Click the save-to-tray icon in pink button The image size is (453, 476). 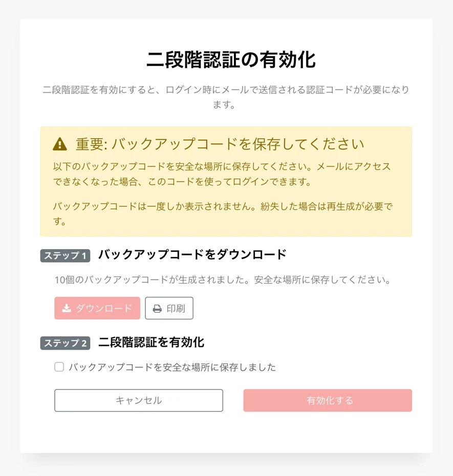click(x=66, y=308)
